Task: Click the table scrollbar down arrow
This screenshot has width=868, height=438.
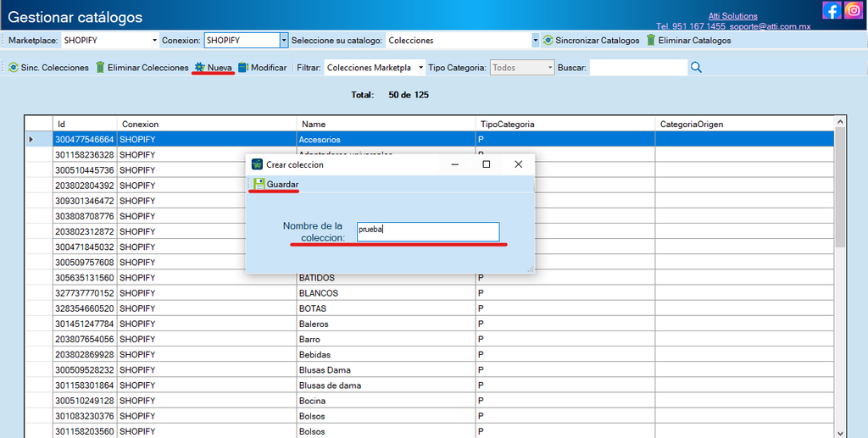Action: click(x=840, y=433)
